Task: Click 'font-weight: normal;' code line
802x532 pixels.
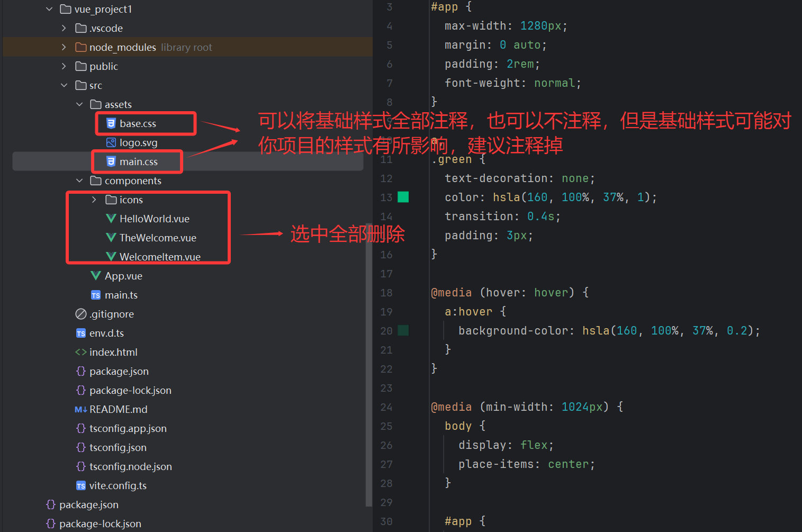Action: (x=513, y=83)
